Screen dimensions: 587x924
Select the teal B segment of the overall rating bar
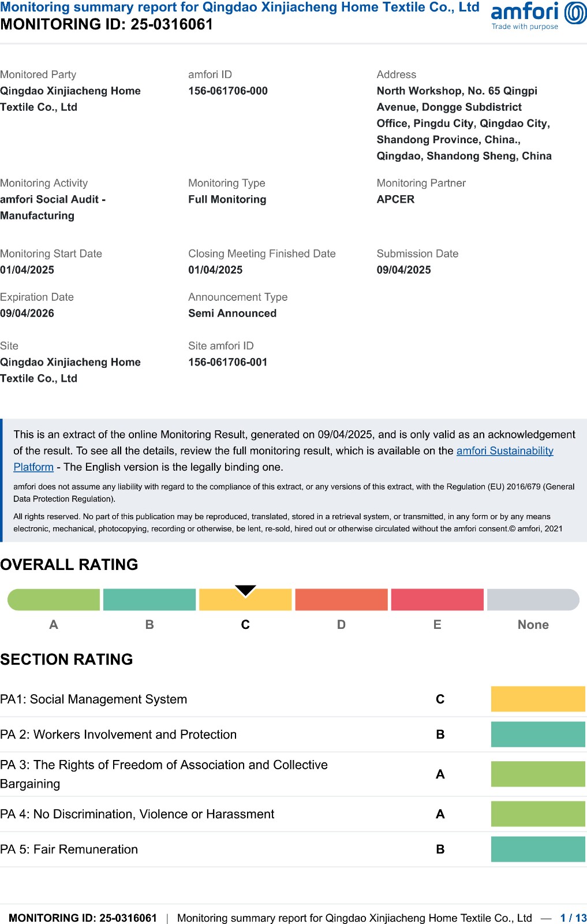point(149,600)
